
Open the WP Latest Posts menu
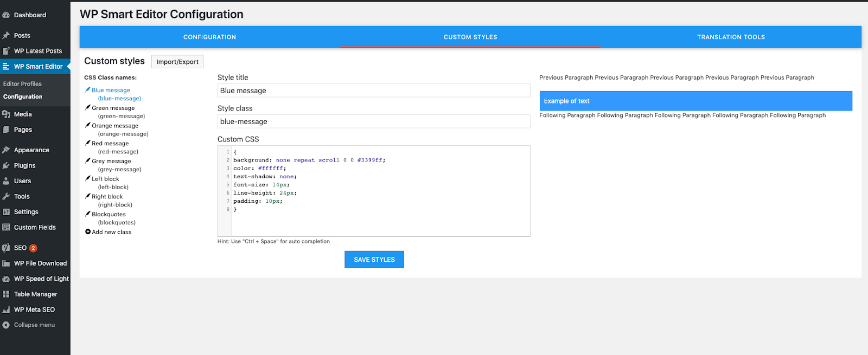tap(38, 51)
